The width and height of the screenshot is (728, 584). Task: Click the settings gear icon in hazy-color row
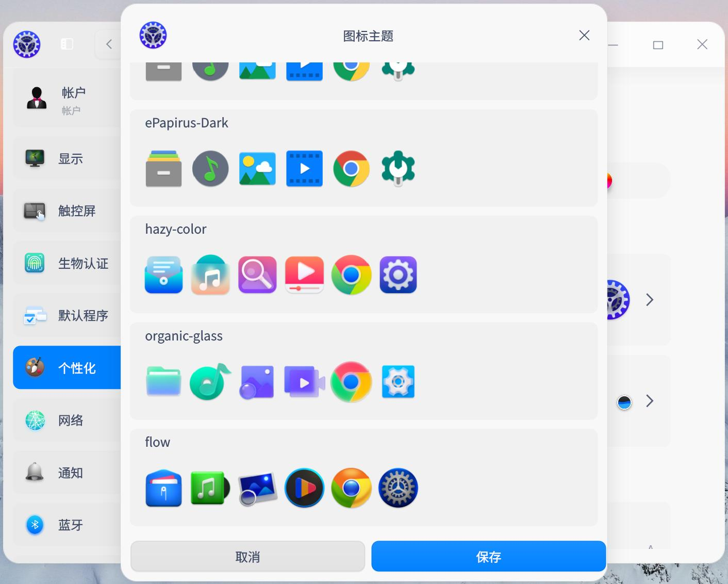click(x=398, y=275)
